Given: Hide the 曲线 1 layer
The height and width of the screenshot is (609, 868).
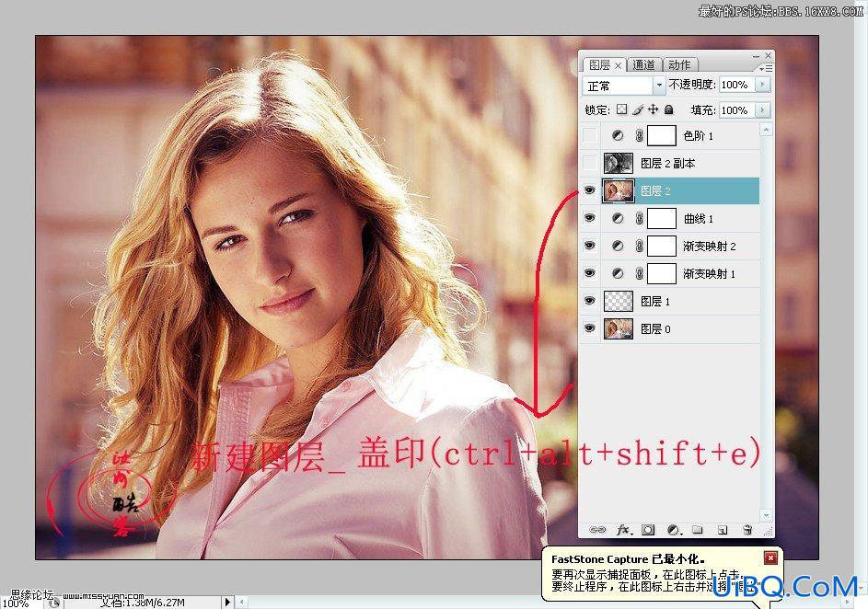Looking at the screenshot, I should coord(590,218).
